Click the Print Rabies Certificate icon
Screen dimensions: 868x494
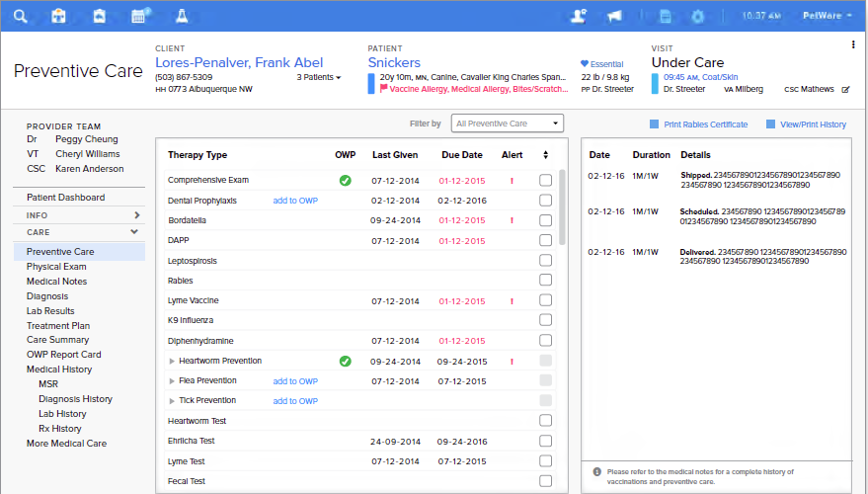tap(655, 124)
